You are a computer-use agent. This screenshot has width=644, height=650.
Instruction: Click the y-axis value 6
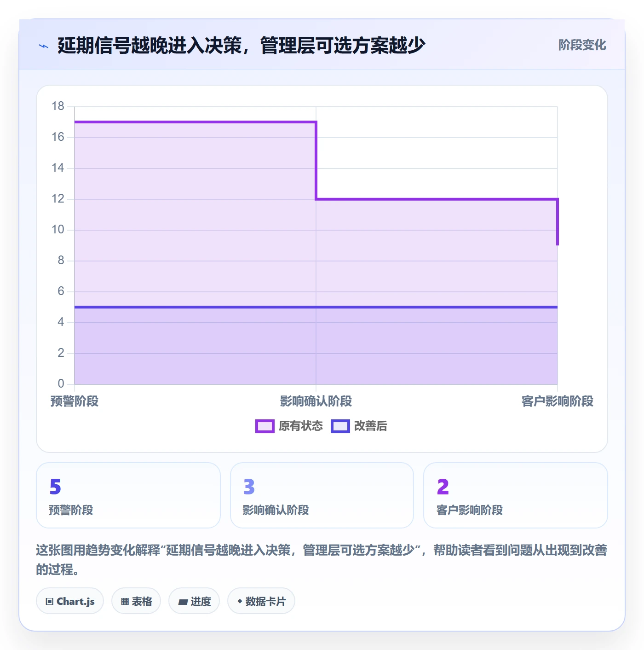[61, 291]
